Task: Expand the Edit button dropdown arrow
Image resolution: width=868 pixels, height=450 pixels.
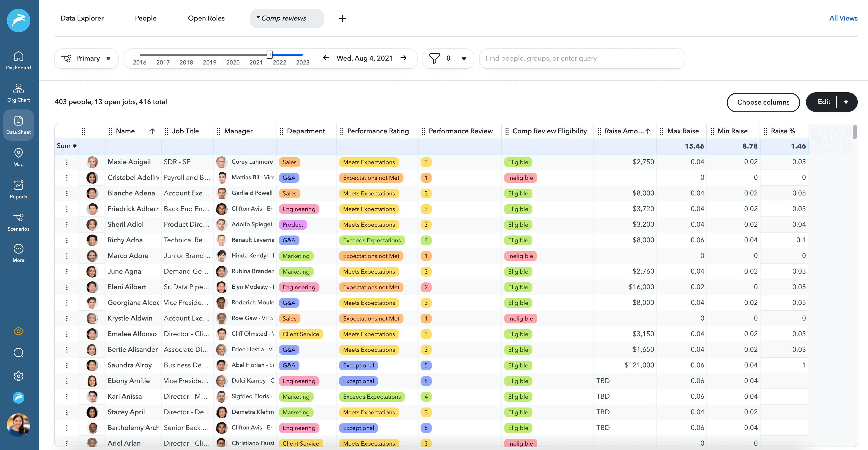Action: click(846, 102)
